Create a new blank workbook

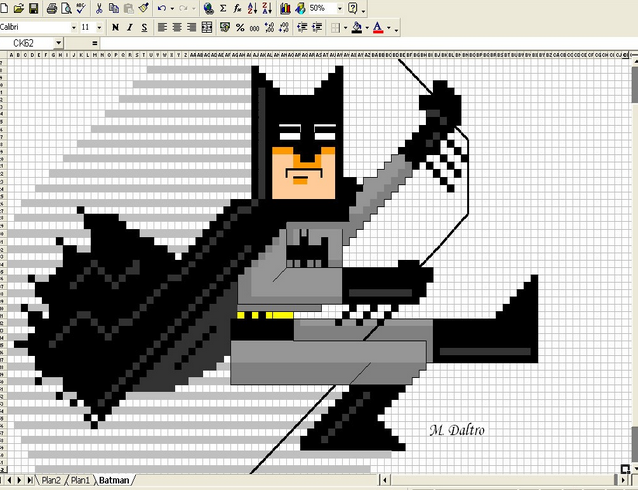click(x=4, y=8)
